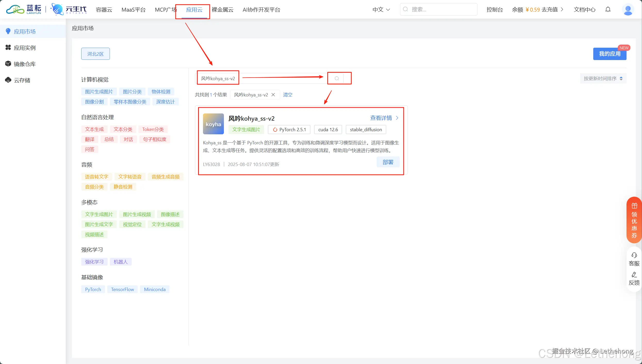Toggle the PyTorch base image filter
642x364 pixels.
click(x=93, y=289)
